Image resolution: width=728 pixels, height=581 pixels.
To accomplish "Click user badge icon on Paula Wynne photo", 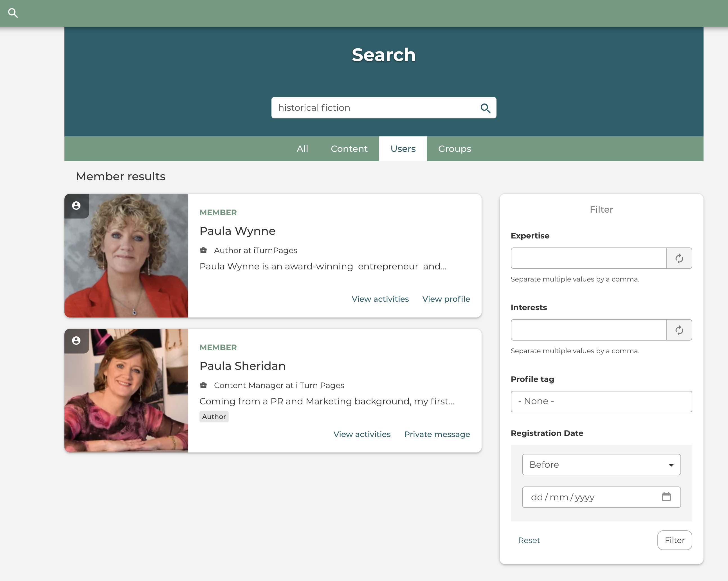I will click(x=76, y=206).
